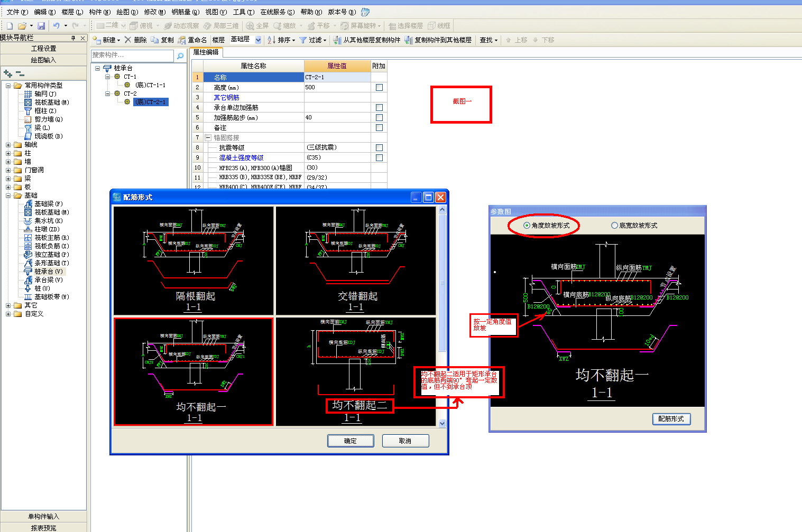The width and height of the screenshot is (802, 532).
Task: Tick 附加 checkbox for 承台单边加强筋 row
Action: click(379, 107)
